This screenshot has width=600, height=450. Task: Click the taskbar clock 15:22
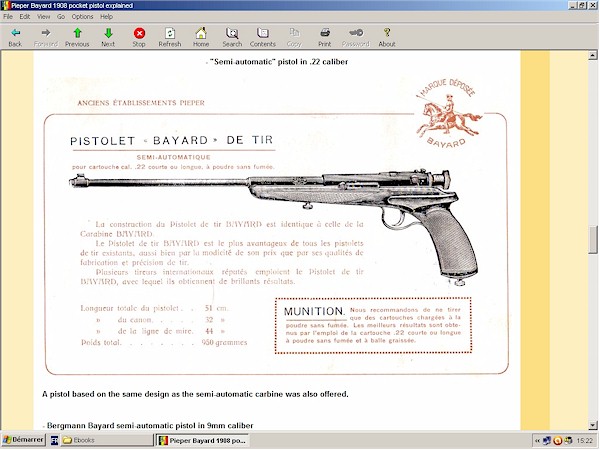(x=584, y=441)
